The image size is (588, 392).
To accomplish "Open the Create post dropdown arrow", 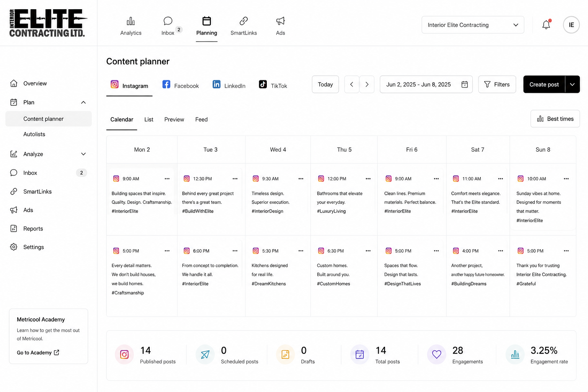I will 572,84.
